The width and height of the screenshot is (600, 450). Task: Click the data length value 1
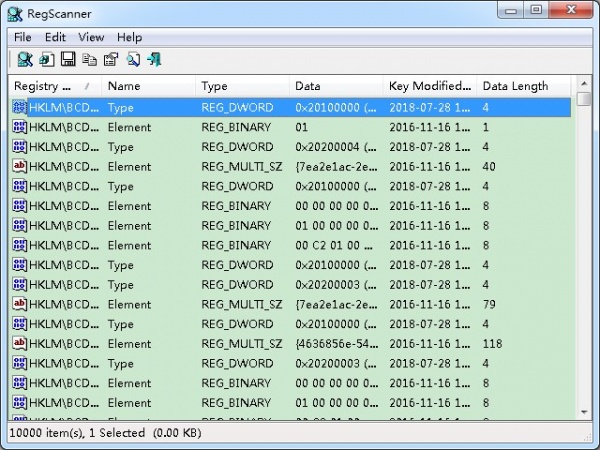486,127
